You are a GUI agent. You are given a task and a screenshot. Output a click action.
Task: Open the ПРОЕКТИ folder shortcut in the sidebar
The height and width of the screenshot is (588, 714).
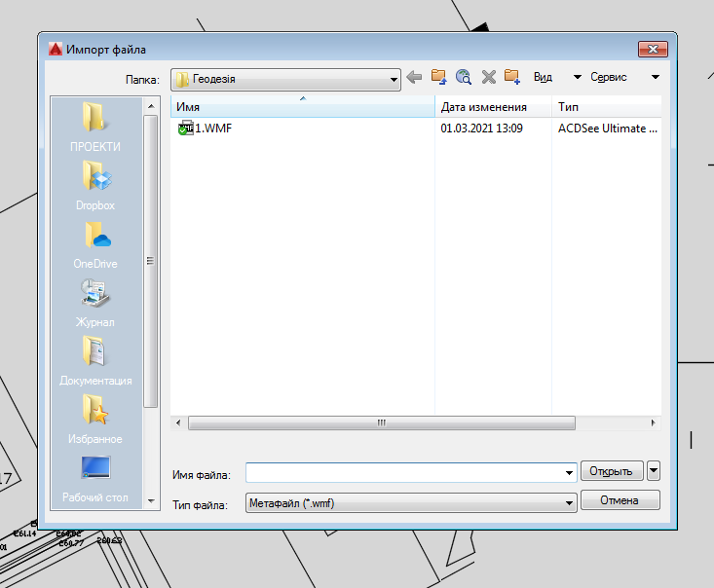point(95,127)
